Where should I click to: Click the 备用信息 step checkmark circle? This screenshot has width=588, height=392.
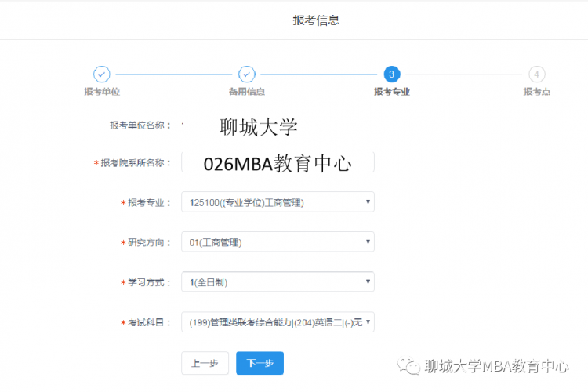(x=247, y=74)
